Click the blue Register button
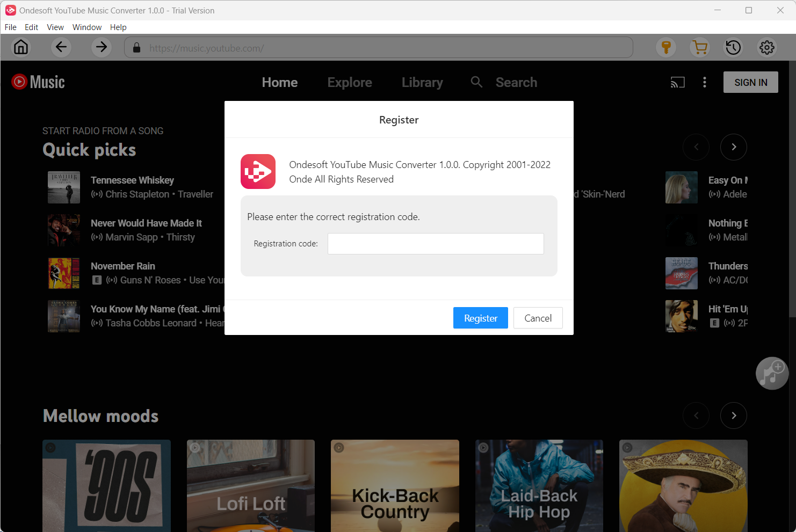796x532 pixels. [x=481, y=318]
